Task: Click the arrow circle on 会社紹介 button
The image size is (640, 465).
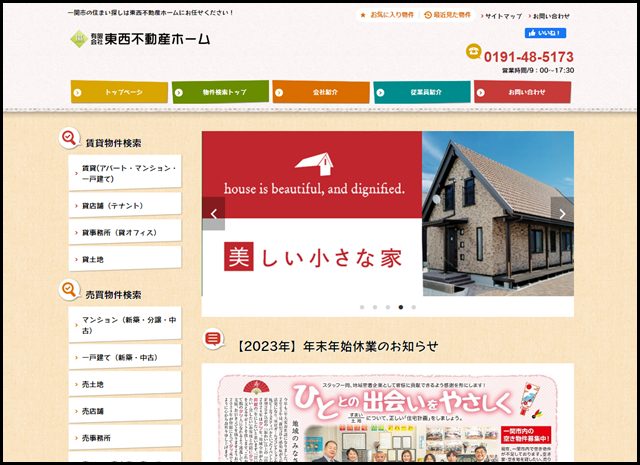Action: [279, 93]
